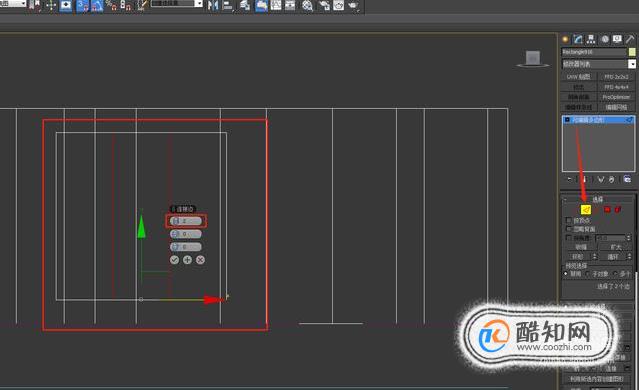Open the Material Editor toolbar icon
Screen dimensions: 639x390
[x=307, y=5]
